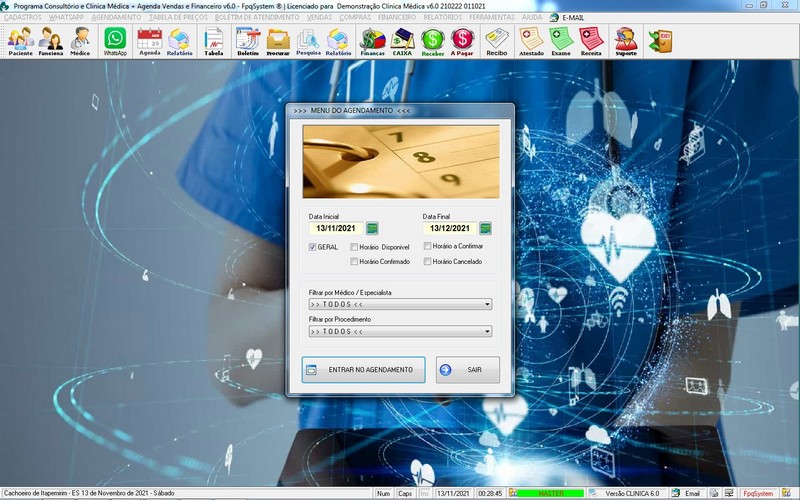
Task: Expand the Filtrar por Médico / Especialista dropdown
Action: (487, 304)
